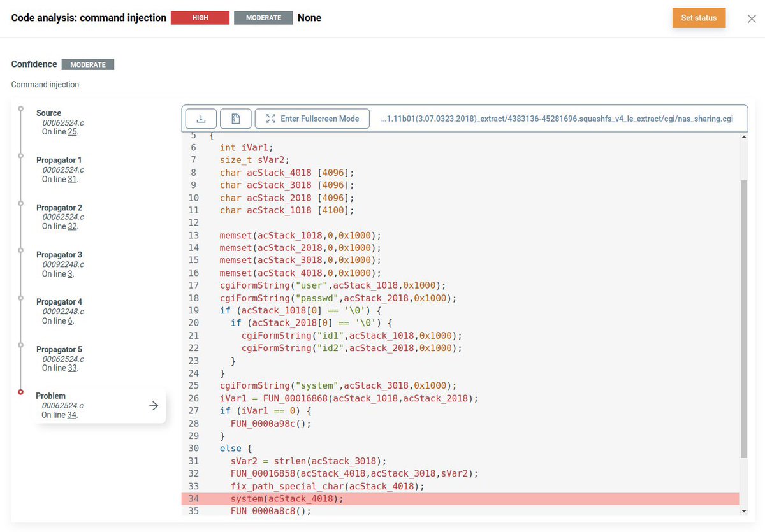
Task: Click the download code icon button
Action: point(201,119)
